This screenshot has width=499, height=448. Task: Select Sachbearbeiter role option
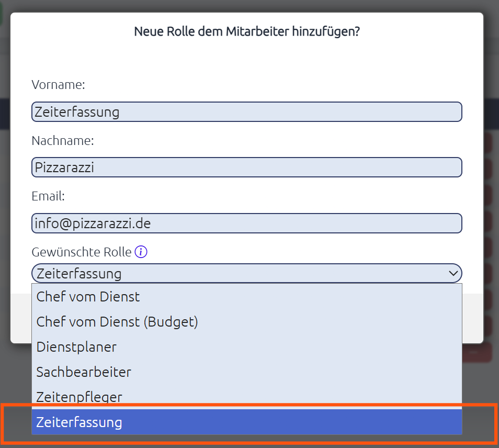pos(247,372)
